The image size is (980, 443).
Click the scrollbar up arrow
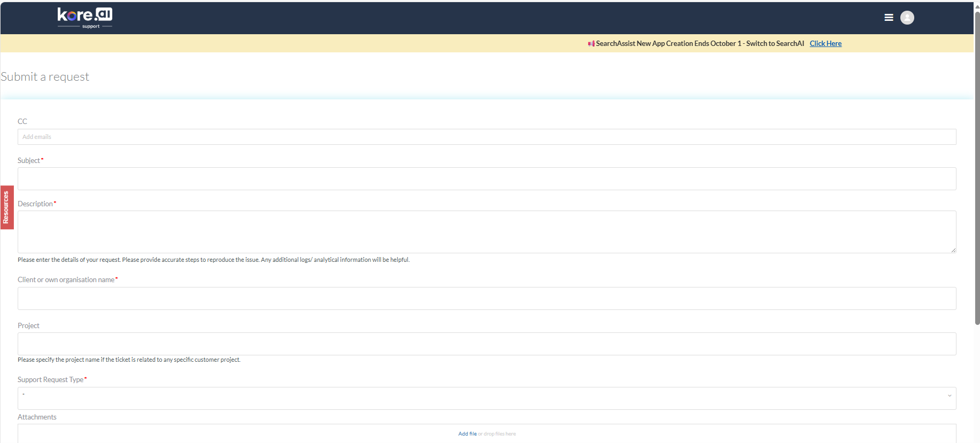(977, 6)
